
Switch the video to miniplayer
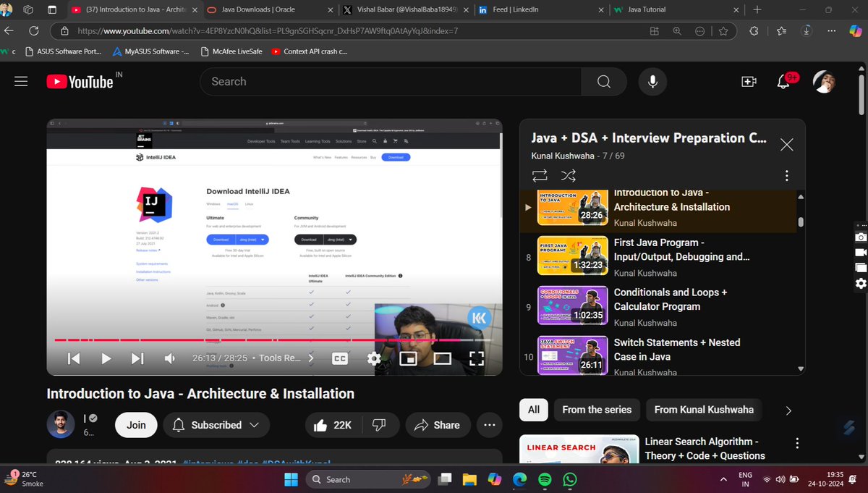pos(408,358)
